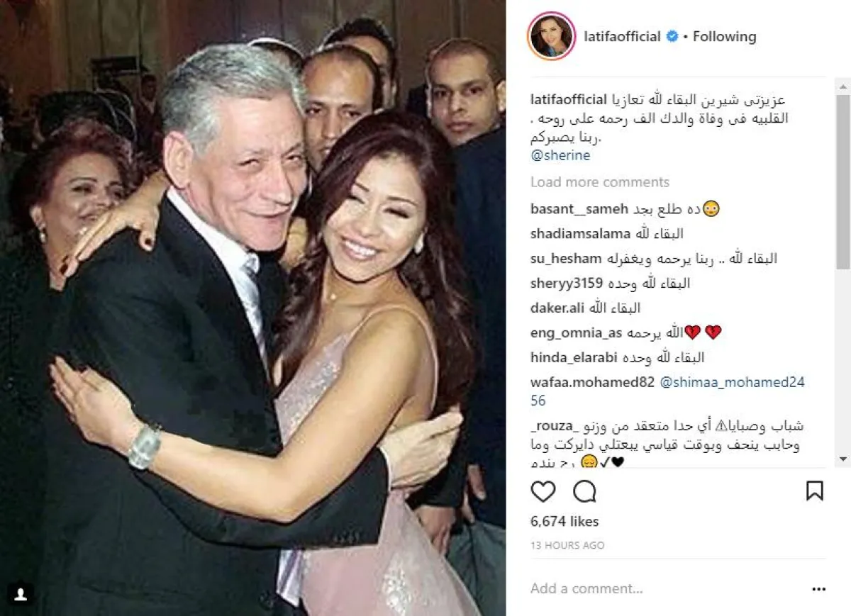851x616 pixels.
Task: Click the post photo
Action: pos(253,308)
